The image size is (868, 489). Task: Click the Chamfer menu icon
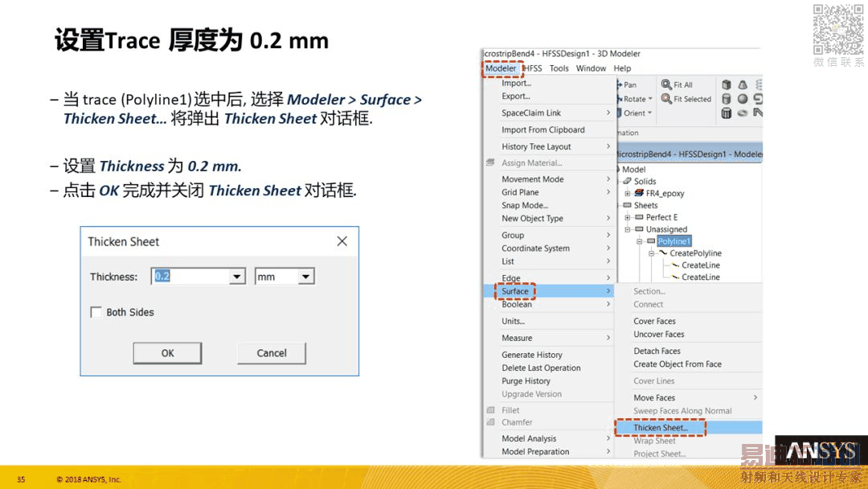[490, 422]
